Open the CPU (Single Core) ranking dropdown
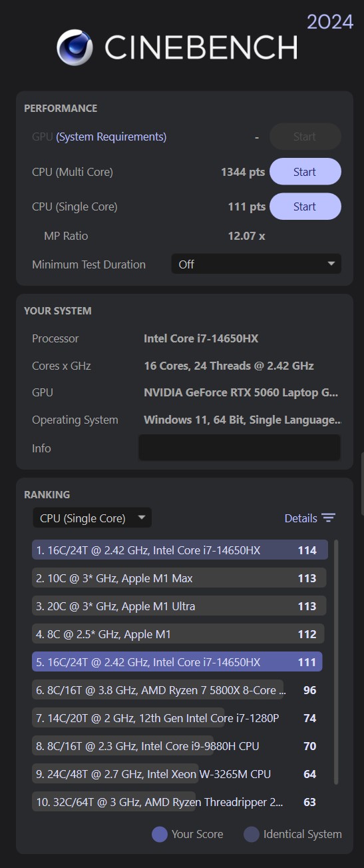The width and height of the screenshot is (364, 868). click(92, 518)
